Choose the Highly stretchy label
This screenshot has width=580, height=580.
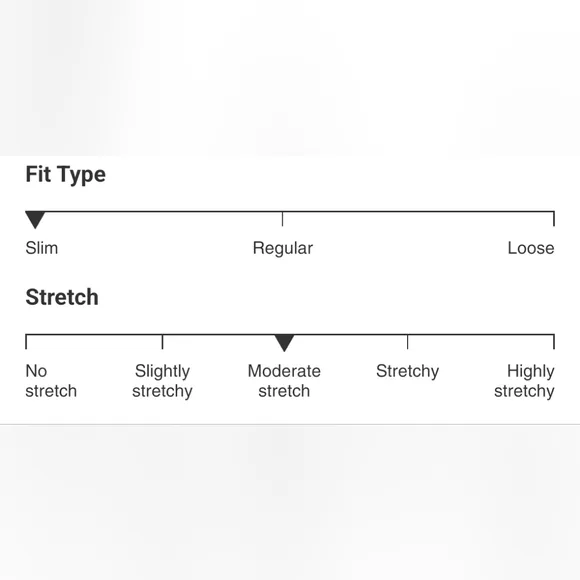tap(524, 381)
